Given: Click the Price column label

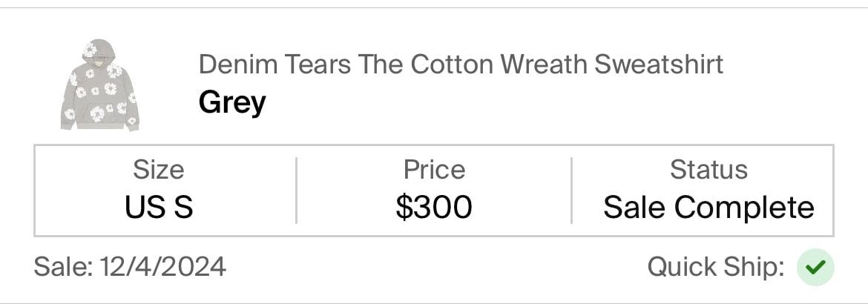Looking at the screenshot, I should 434,170.
